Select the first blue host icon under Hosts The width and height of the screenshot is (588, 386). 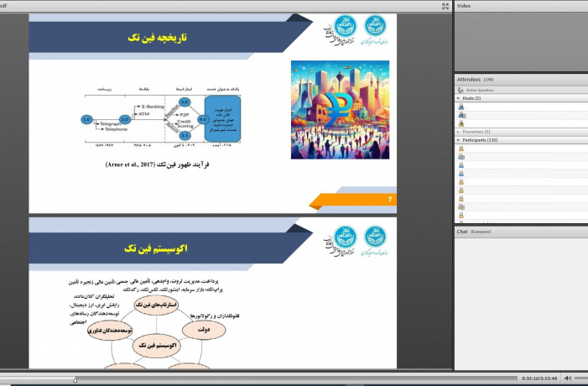(461, 107)
